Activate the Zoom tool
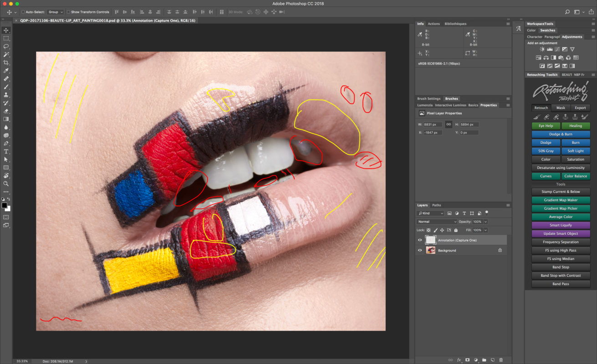This screenshot has width=597, height=364. [x=6, y=183]
